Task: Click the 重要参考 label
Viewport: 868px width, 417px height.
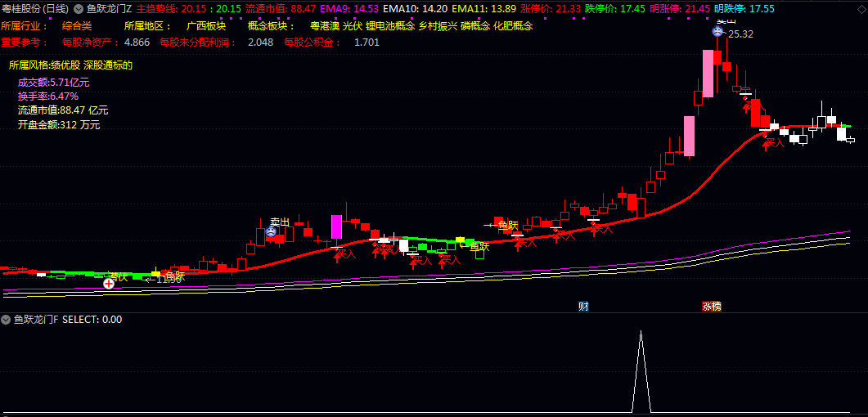Action: tap(25, 42)
